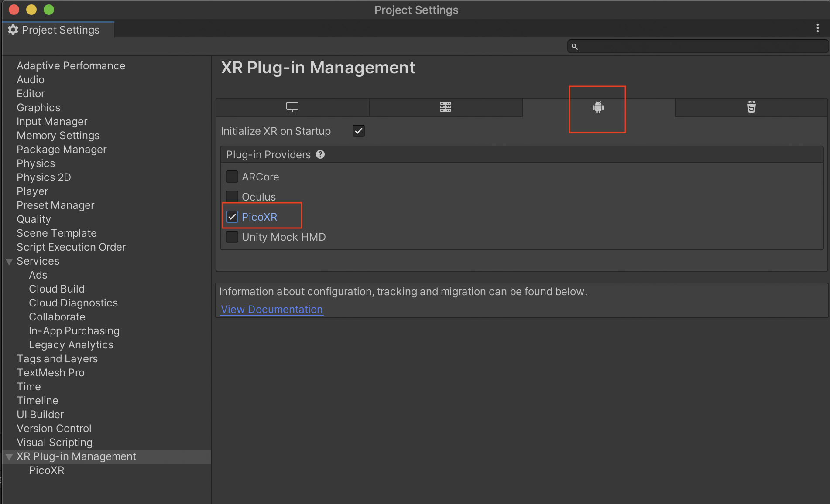This screenshot has width=830, height=504.
Task: Open the View Documentation link
Action: tap(272, 309)
